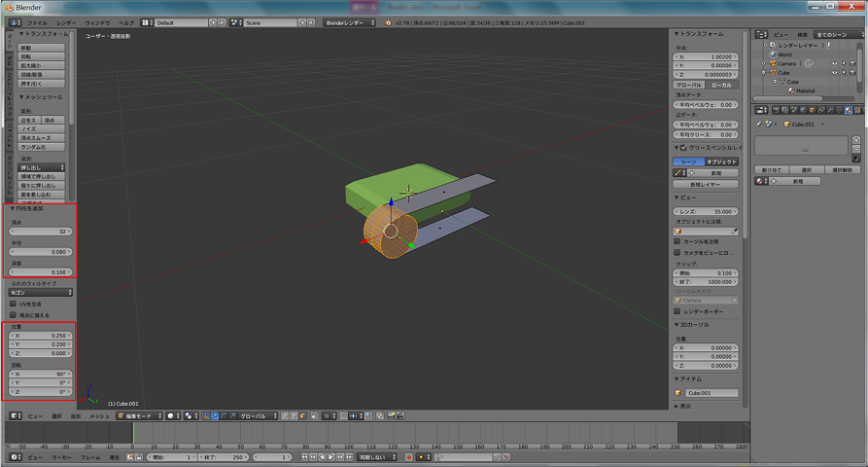Click the 新規レイヤー button
The width and height of the screenshot is (868, 467).
(705, 183)
